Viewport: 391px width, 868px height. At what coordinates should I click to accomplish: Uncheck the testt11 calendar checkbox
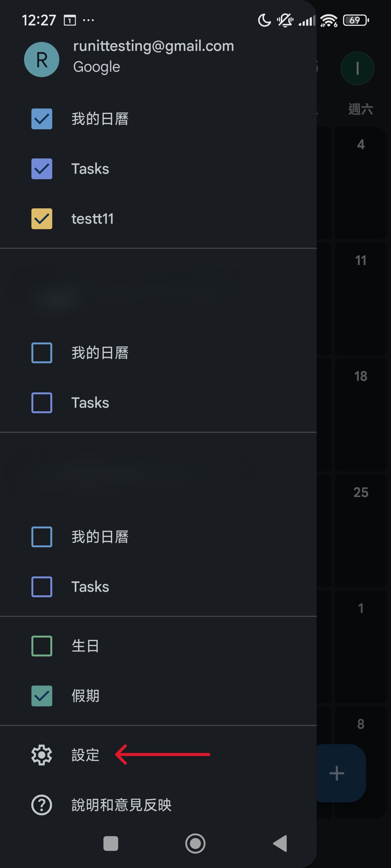[42, 219]
